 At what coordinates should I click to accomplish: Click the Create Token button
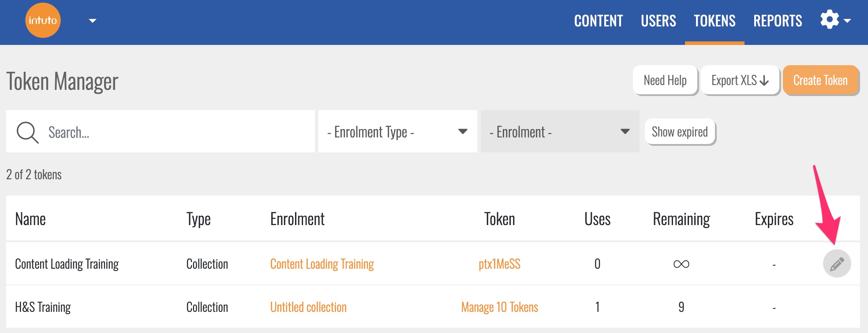pos(820,80)
